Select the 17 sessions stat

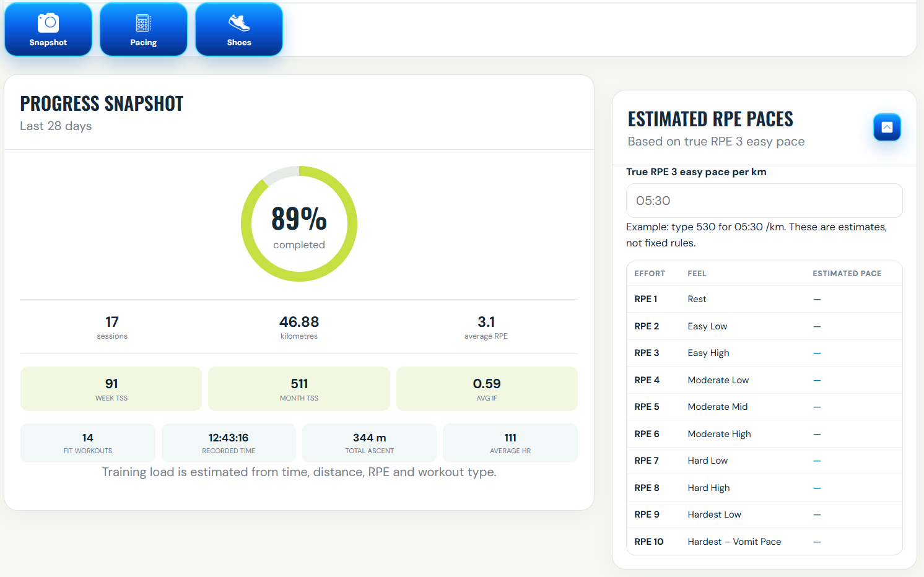[x=112, y=327]
